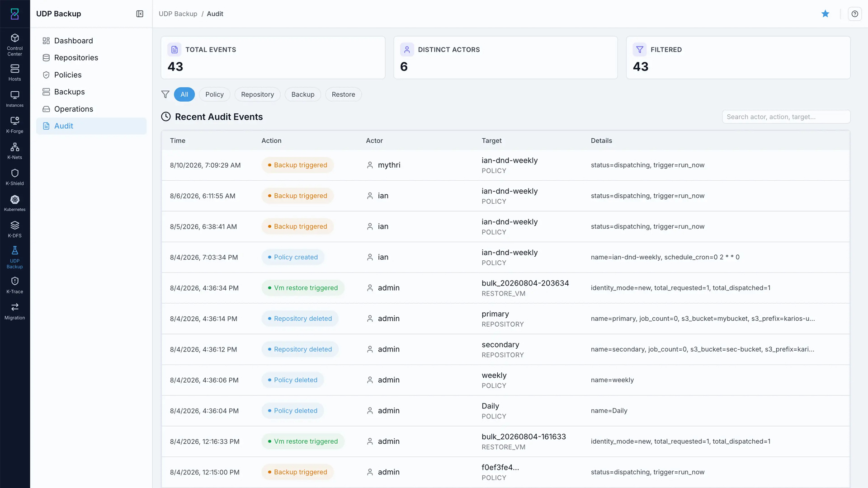Click Vm restore triggered badge at 4:36:34 PM

303,288
